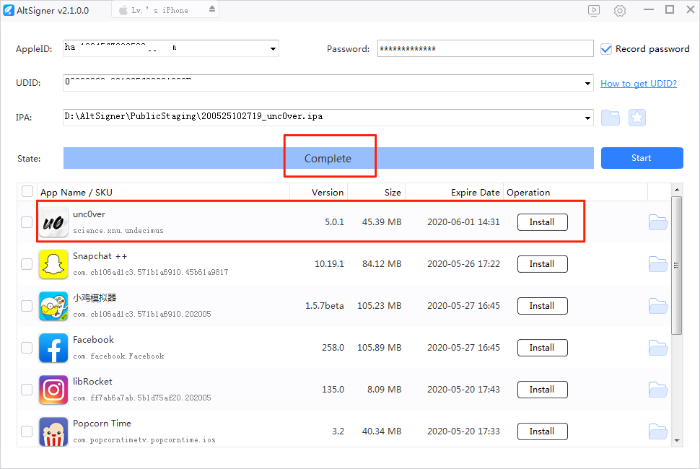
Task: Click the Snapchat ghost app icon
Action: click(x=53, y=264)
